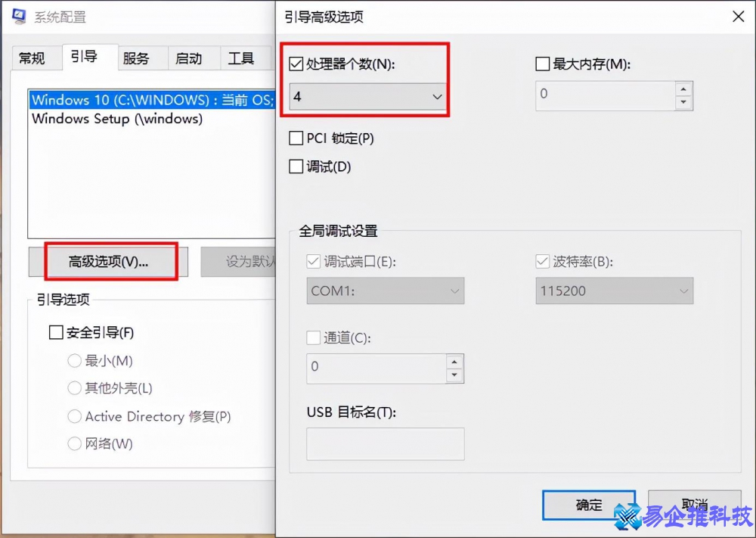Select the 最小 radio button
Viewport: 756px width, 538px height.
(x=74, y=361)
